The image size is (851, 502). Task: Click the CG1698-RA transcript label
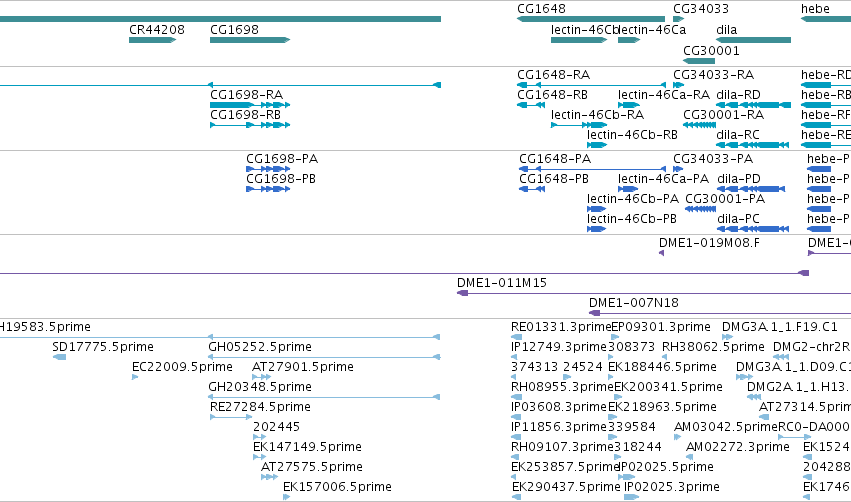click(246, 95)
